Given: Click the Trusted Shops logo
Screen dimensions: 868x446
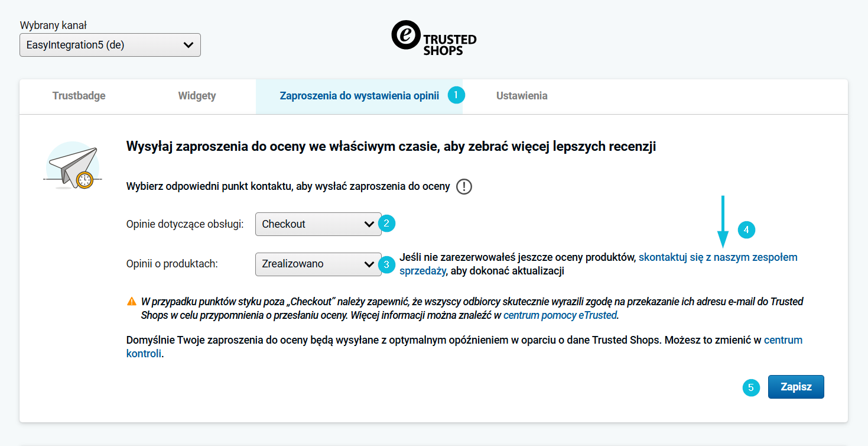Looking at the screenshot, I should (434, 38).
